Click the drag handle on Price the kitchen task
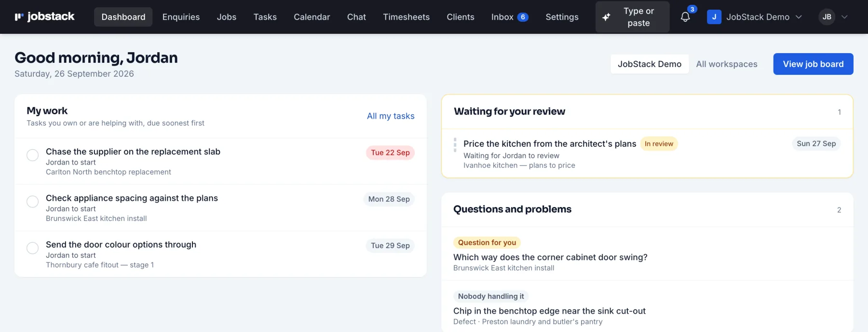The height and width of the screenshot is (332, 868). coord(455,145)
